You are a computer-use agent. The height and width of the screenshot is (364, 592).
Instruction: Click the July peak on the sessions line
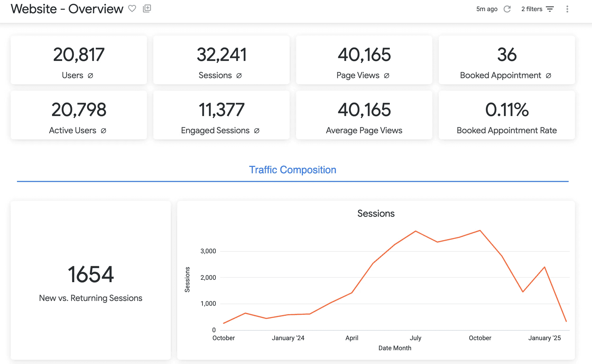pos(416,231)
